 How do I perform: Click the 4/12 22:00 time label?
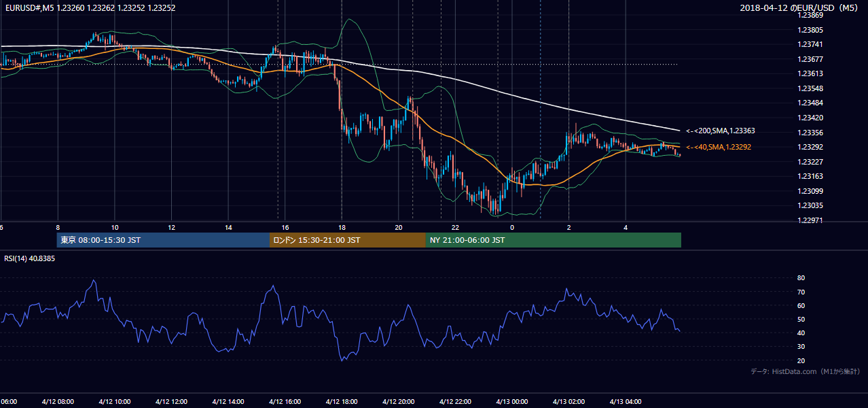(x=456, y=401)
